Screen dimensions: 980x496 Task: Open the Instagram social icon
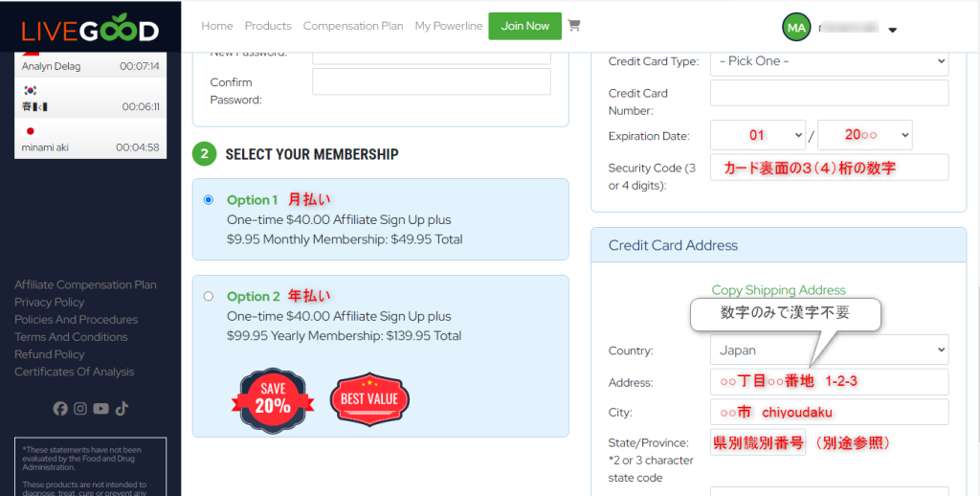click(x=80, y=409)
